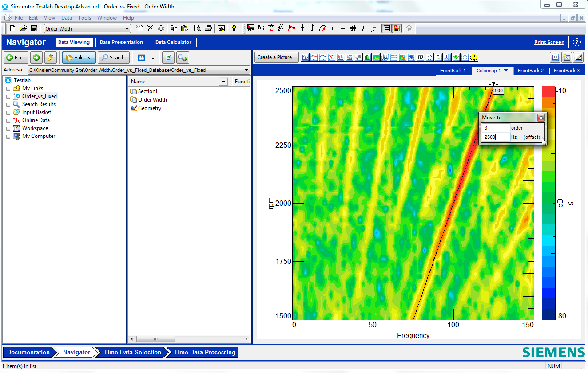The image size is (588, 373).
Task: Click the yellow question mark help icon
Action: pos(234,28)
